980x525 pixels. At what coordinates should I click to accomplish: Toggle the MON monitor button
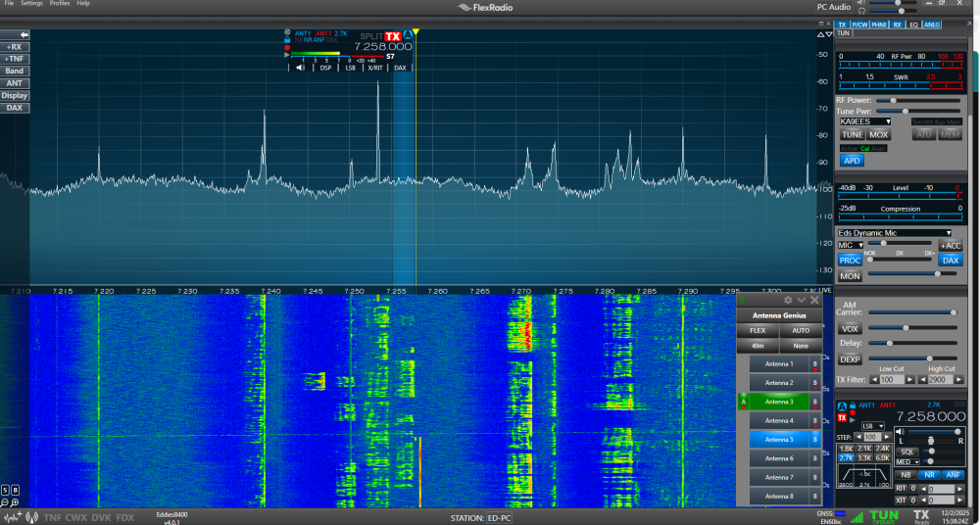[x=850, y=275]
